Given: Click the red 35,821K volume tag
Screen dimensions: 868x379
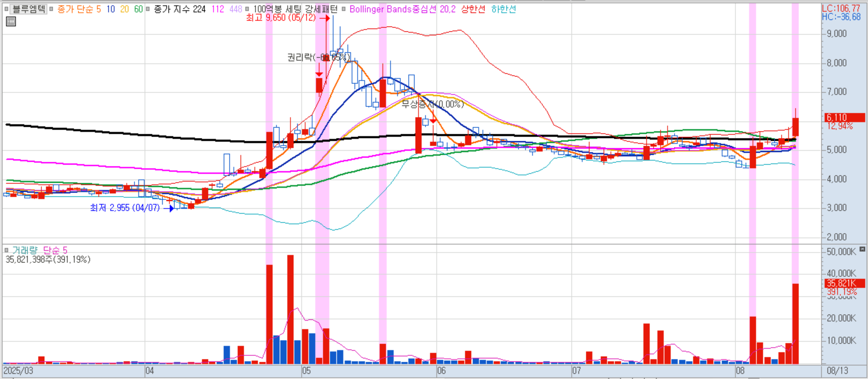Looking at the screenshot, I should pos(845,283).
